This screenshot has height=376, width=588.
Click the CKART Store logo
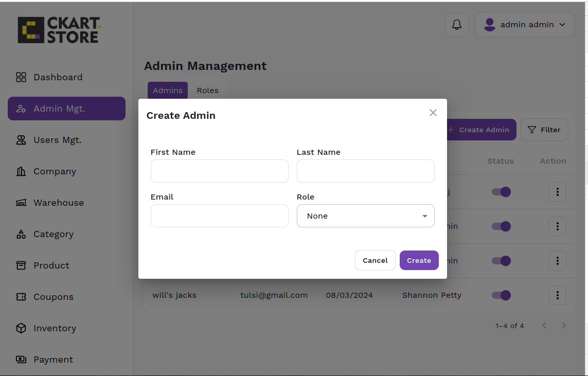click(x=59, y=30)
